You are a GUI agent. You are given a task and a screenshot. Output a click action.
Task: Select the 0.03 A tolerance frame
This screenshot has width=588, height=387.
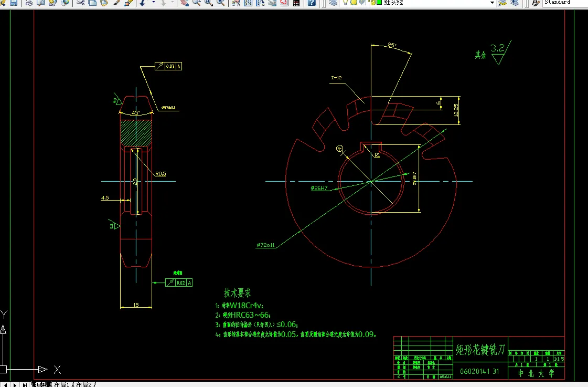tap(168, 66)
